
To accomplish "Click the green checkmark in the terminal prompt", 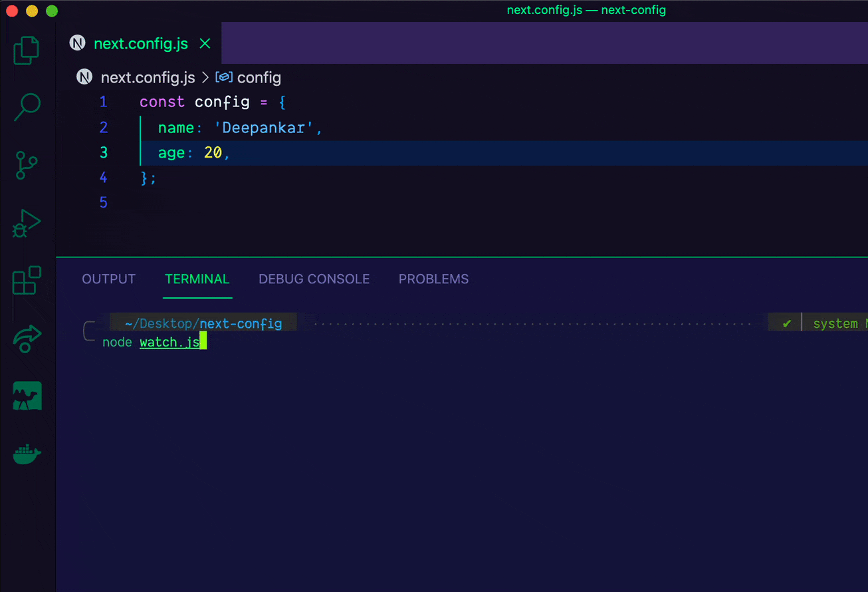I will click(x=785, y=323).
